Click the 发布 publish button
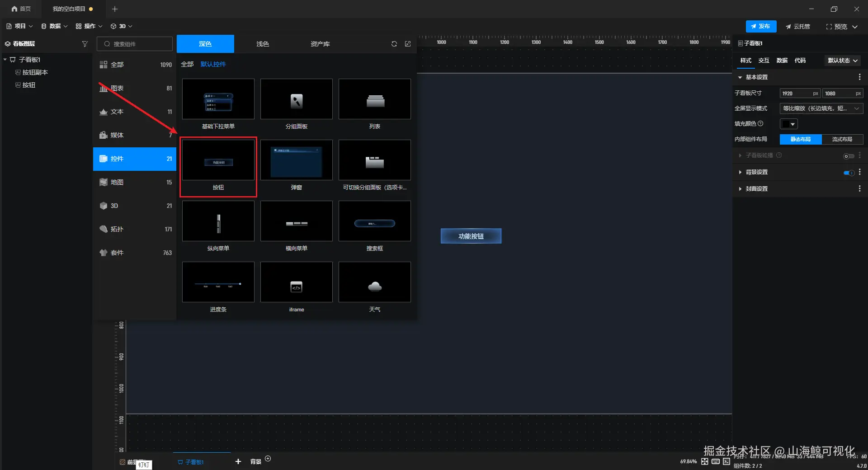Image resolution: width=868 pixels, height=470 pixels. [x=761, y=26]
